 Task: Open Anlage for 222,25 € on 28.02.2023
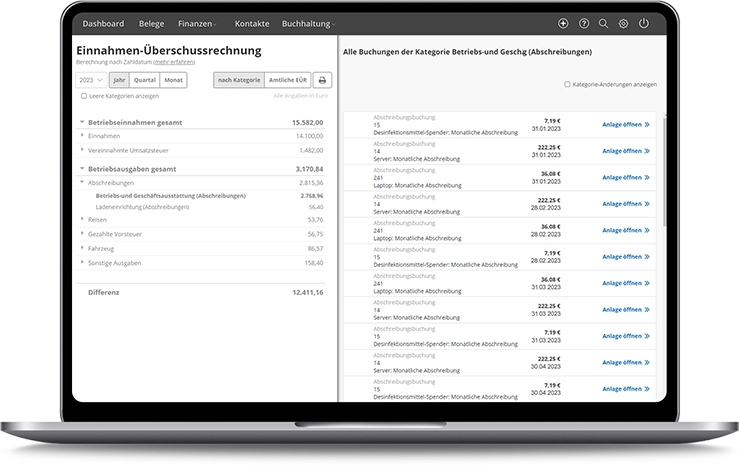coord(626,204)
